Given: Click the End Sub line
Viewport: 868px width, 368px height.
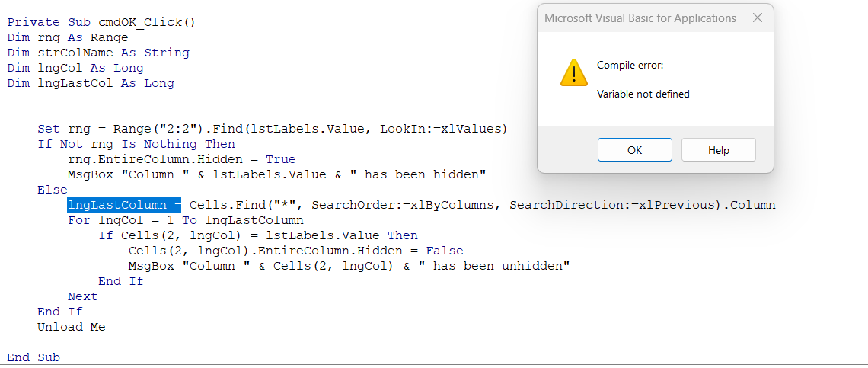Looking at the screenshot, I should click(x=34, y=357).
